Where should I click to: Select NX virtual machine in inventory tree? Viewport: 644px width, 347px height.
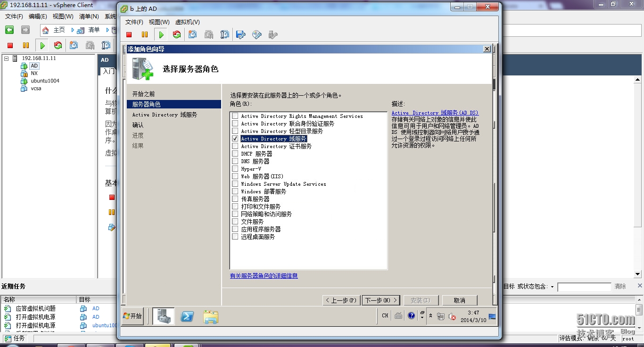34,73
